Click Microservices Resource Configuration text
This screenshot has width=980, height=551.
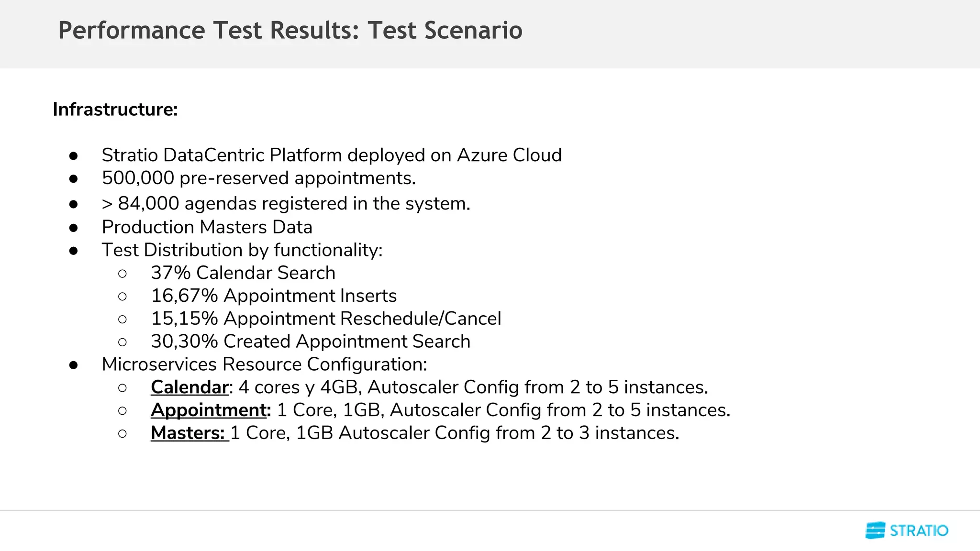point(264,365)
